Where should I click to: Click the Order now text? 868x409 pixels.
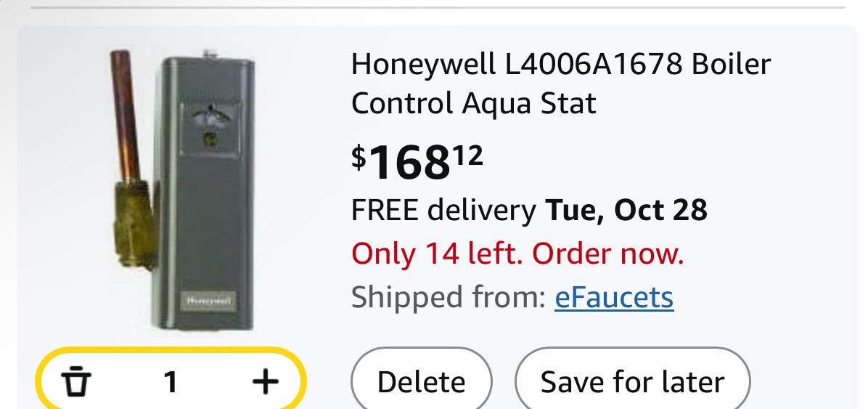point(608,254)
